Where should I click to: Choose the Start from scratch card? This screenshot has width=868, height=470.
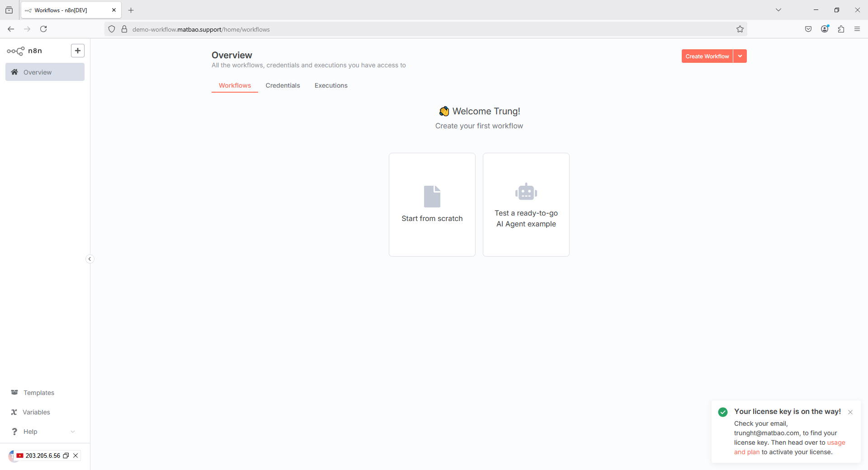(432, 205)
